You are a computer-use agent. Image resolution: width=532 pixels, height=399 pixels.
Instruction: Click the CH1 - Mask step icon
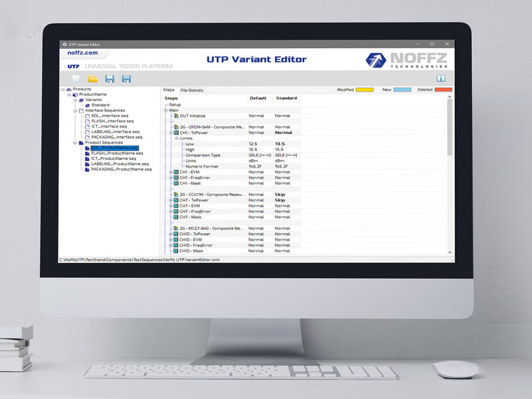[176, 183]
